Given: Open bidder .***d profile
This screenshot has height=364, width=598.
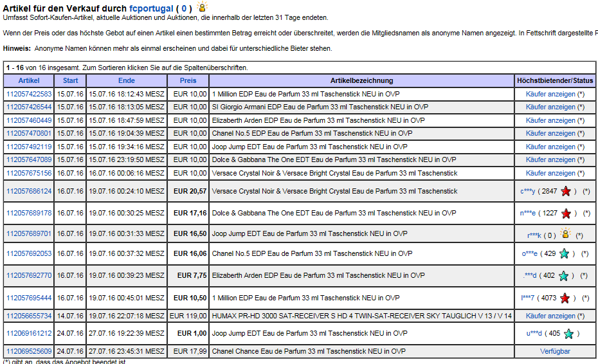Looking at the screenshot, I should click(x=530, y=275).
